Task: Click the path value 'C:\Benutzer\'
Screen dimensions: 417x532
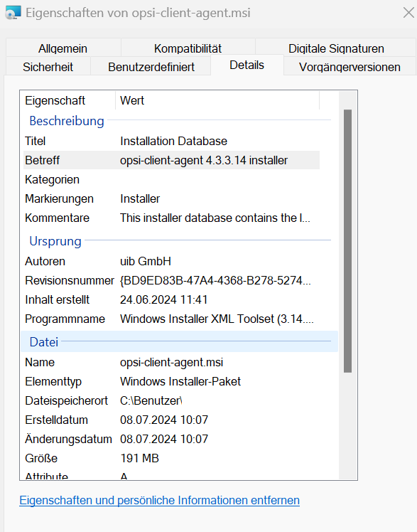Action: [151, 400]
